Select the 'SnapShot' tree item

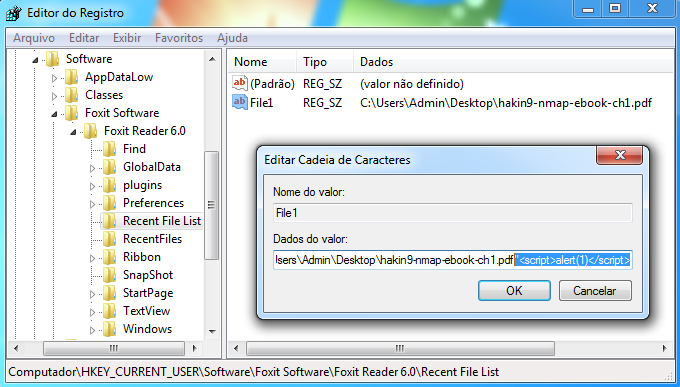[148, 275]
